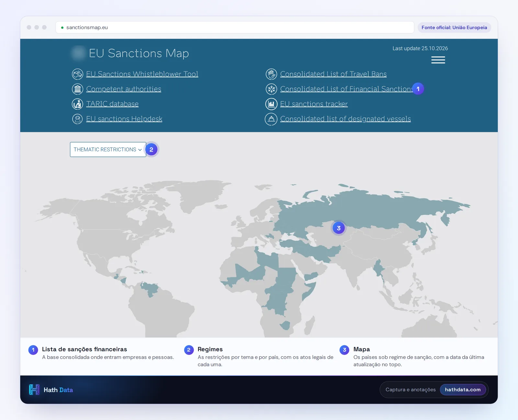Screen dimensions: 518x420
Task: Click the whistleblower tool handshake icon
Action: coord(77,74)
